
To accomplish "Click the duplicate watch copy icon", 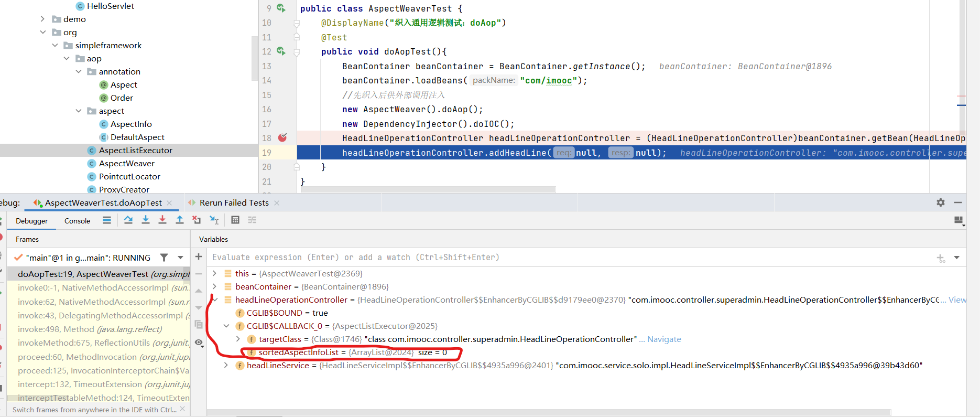I will tap(199, 325).
